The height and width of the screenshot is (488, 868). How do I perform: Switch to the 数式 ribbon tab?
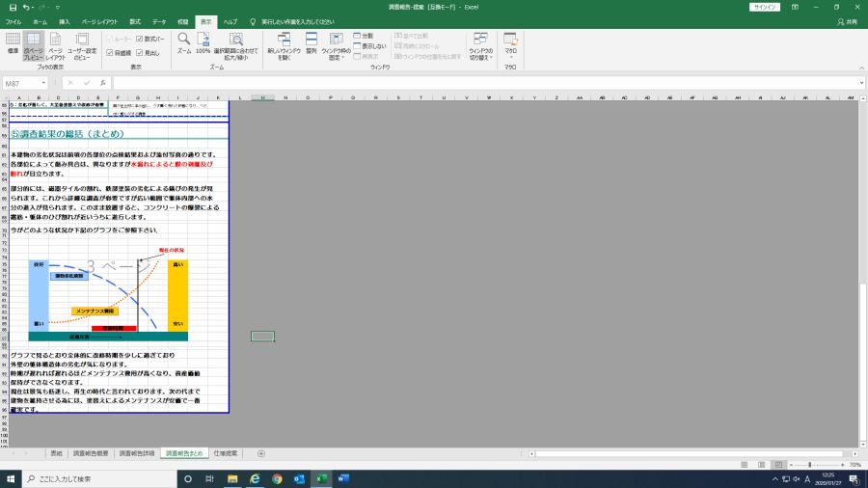click(x=135, y=22)
